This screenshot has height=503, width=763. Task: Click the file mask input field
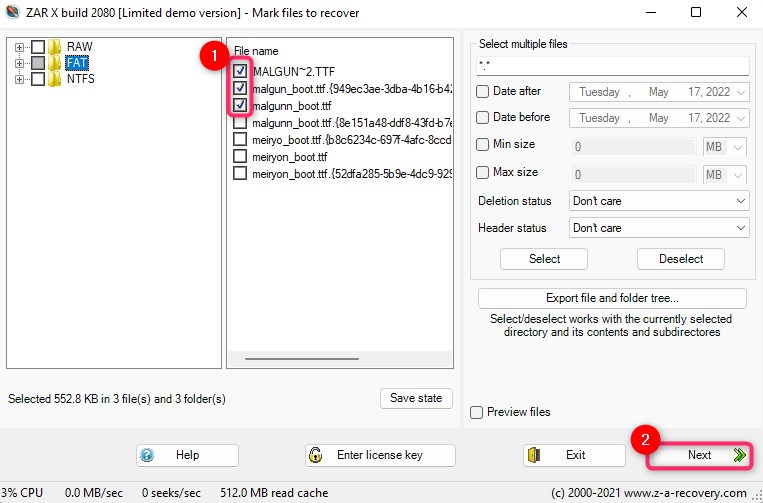pyautogui.click(x=612, y=66)
